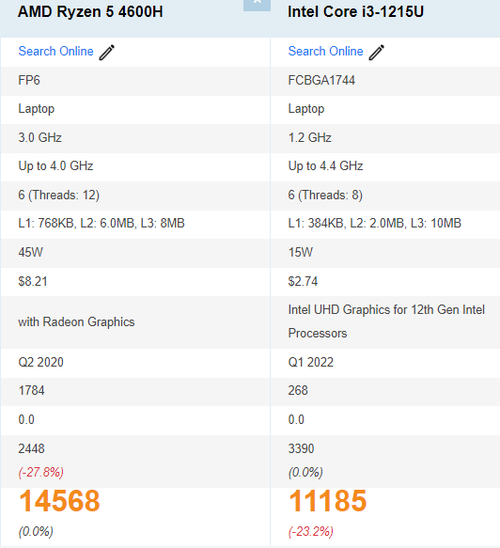Click the FP6 socket value
The image size is (500, 548).
29,80
